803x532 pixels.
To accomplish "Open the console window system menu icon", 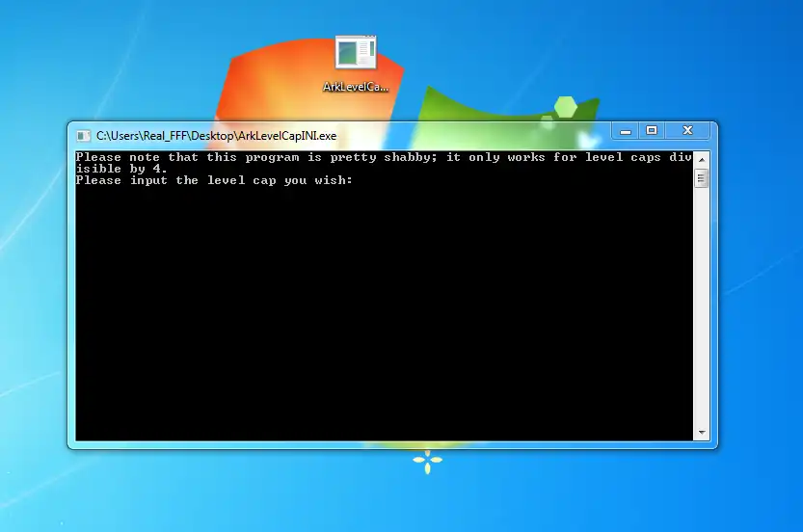I will 83,136.
